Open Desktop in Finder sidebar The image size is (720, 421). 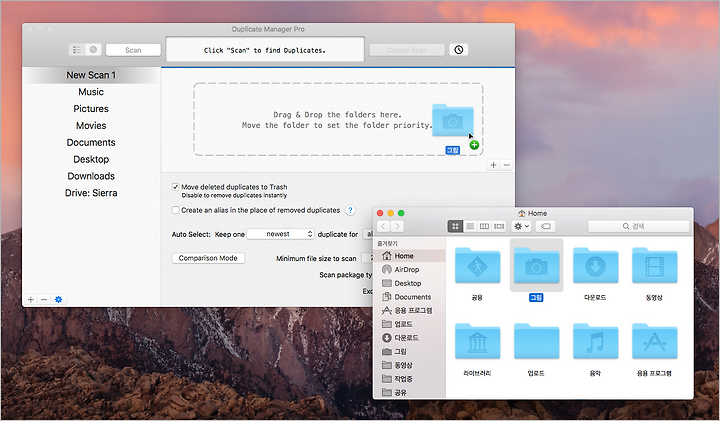click(x=409, y=283)
